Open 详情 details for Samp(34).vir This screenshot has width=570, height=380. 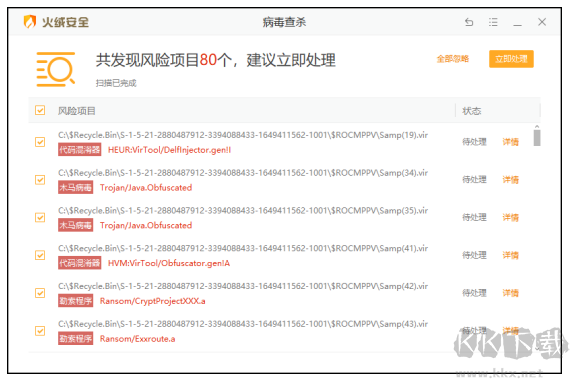510,180
